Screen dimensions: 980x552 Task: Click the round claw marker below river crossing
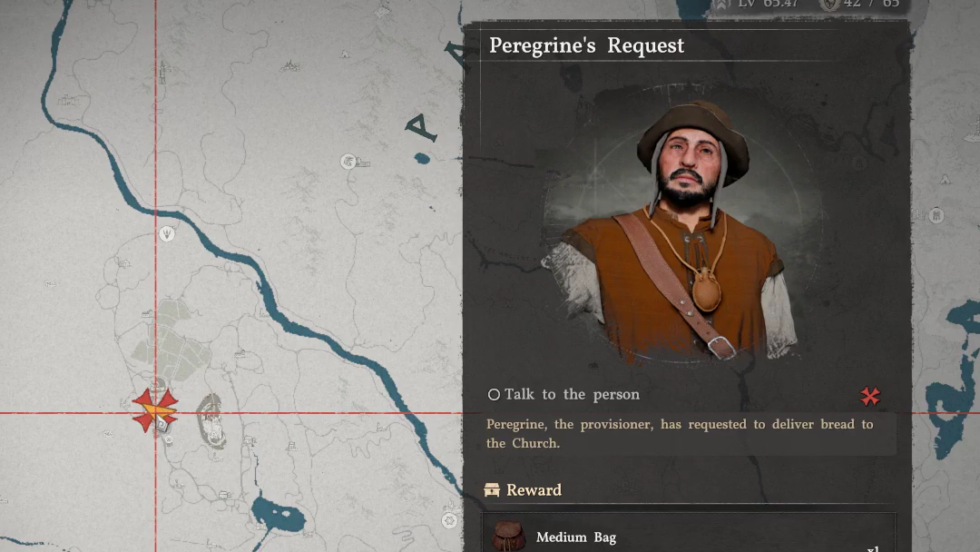[x=167, y=234]
